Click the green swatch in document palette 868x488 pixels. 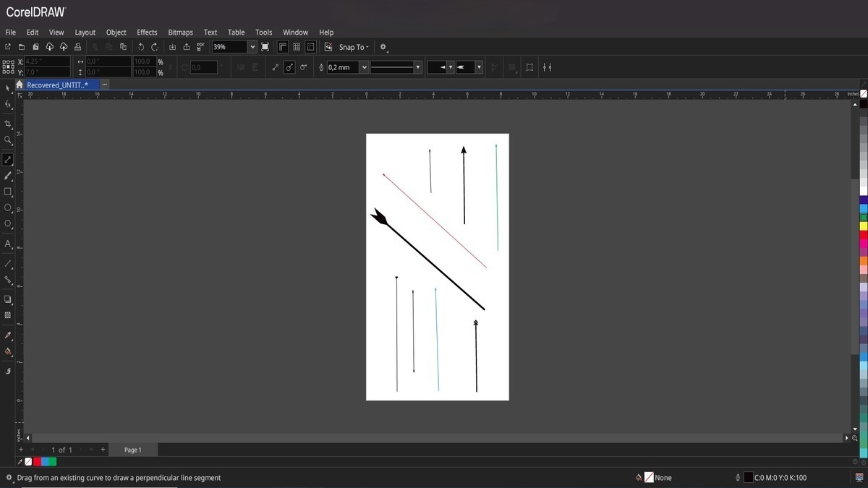[x=53, y=461]
